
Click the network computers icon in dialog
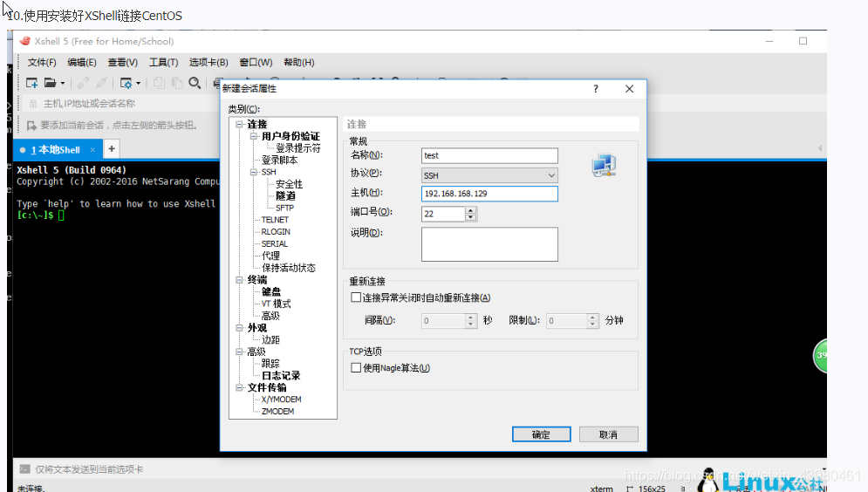[604, 166]
